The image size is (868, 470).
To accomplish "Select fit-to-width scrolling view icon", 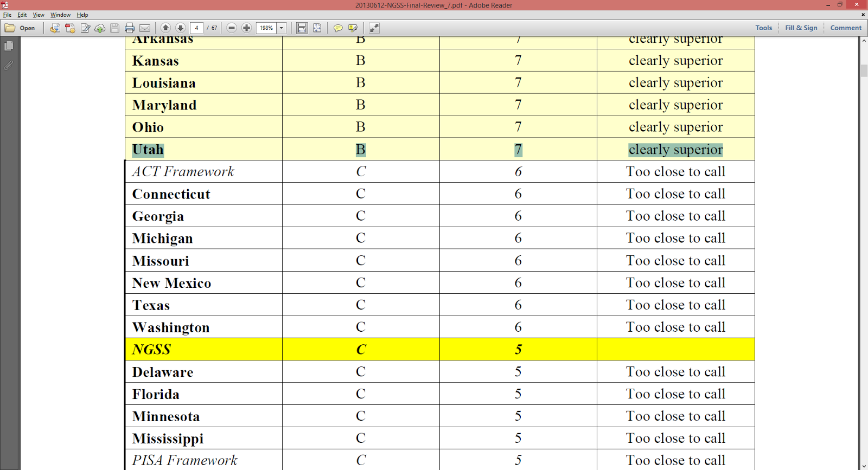I will 302,28.
